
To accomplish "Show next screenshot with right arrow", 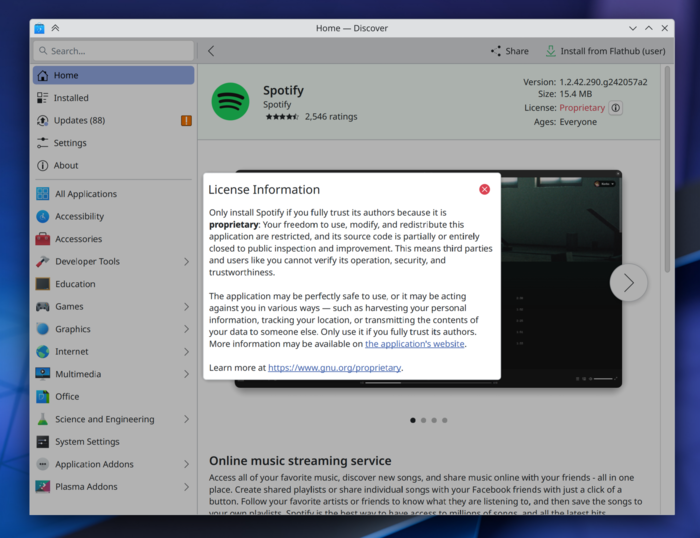I will point(629,283).
